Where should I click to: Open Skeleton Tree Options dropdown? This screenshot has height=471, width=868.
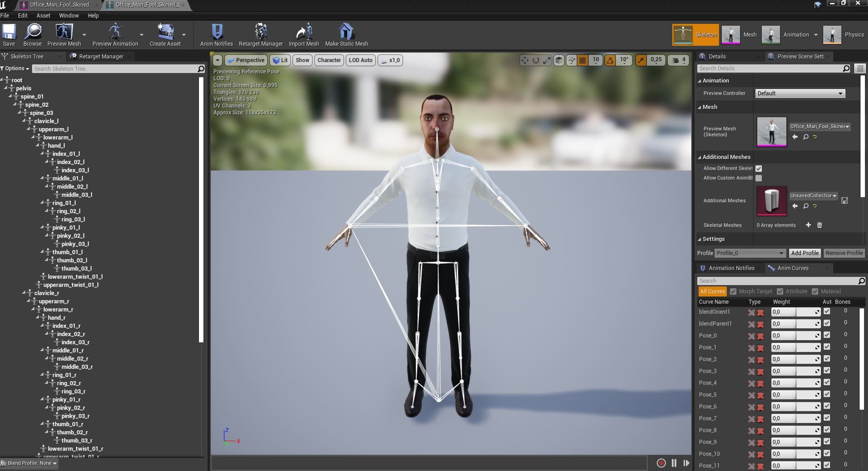coord(15,68)
